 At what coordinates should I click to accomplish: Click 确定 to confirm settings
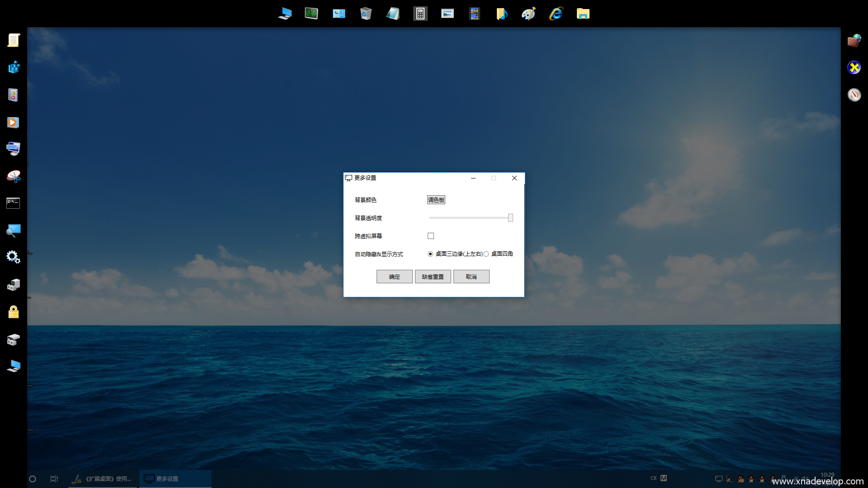[394, 277]
